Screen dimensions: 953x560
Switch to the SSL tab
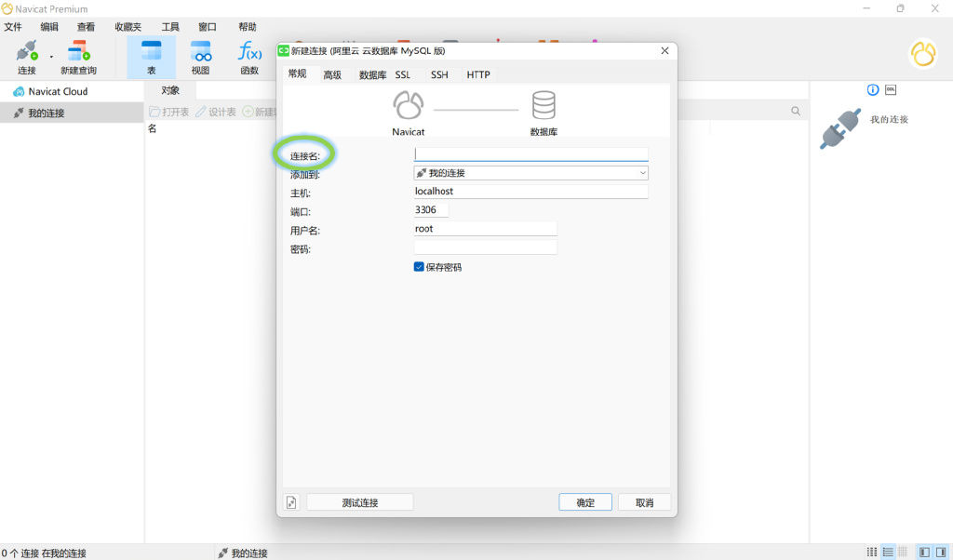point(402,74)
